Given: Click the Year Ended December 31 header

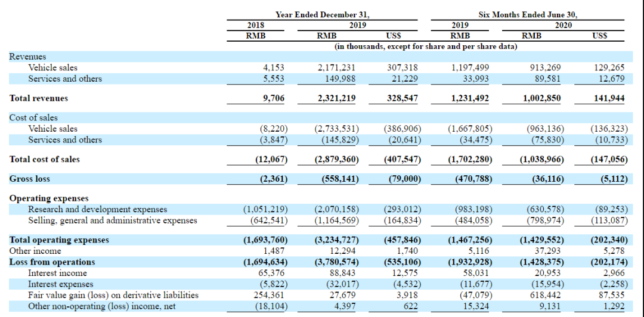Looking at the screenshot, I should click(323, 14).
